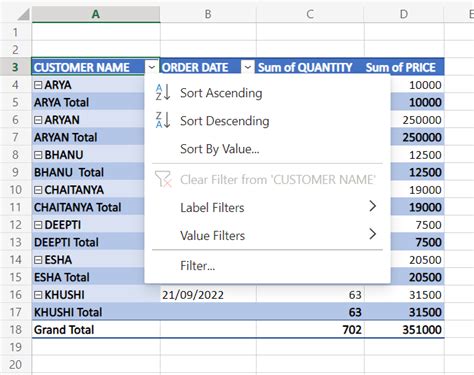Collapse the KHUSHI group
The width and height of the screenshot is (474, 375).
coord(38,295)
